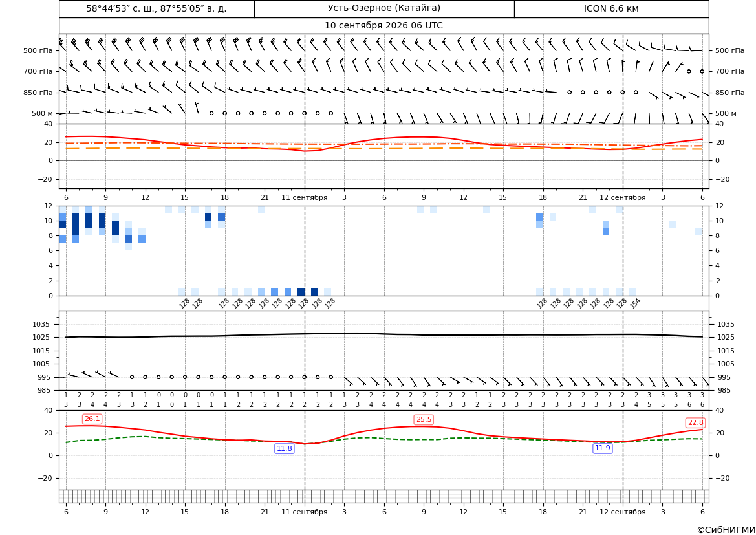
Task: Click the ©СибНИГМИ copyright text
Action: tap(726, 530)
